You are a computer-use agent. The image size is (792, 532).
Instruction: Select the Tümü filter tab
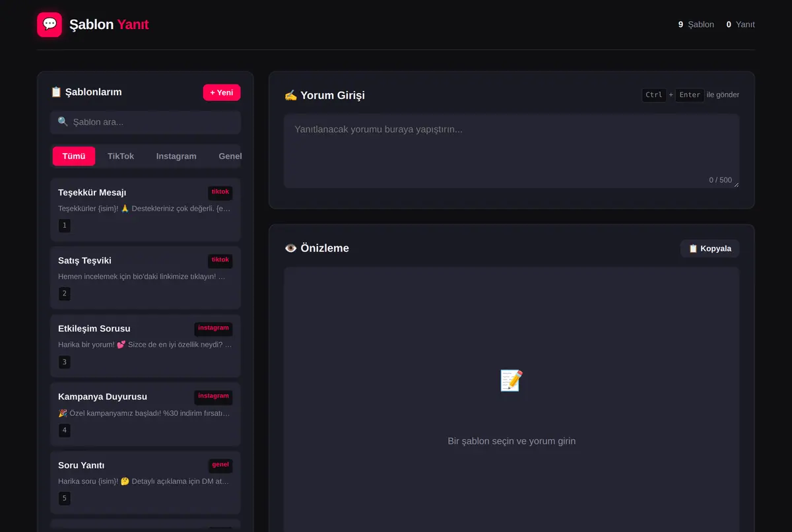[74, 156]
